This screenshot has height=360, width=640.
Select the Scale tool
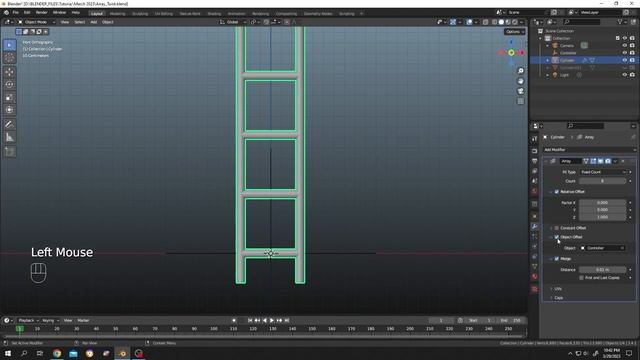pyautogui.click(x=9, y=97)
